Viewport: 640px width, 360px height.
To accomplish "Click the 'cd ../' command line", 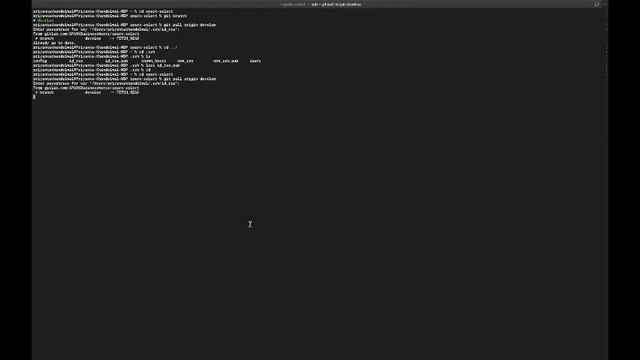I will point(105,47).
